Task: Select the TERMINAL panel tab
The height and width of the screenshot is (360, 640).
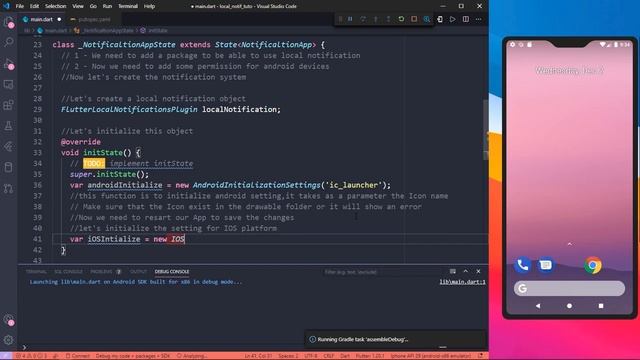Action: (x=36, y=272)
